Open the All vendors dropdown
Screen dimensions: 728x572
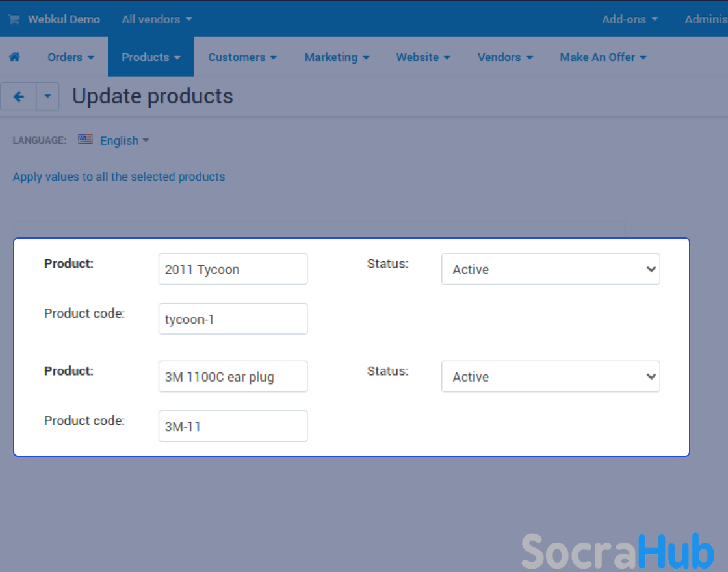(x=157, y=19)
